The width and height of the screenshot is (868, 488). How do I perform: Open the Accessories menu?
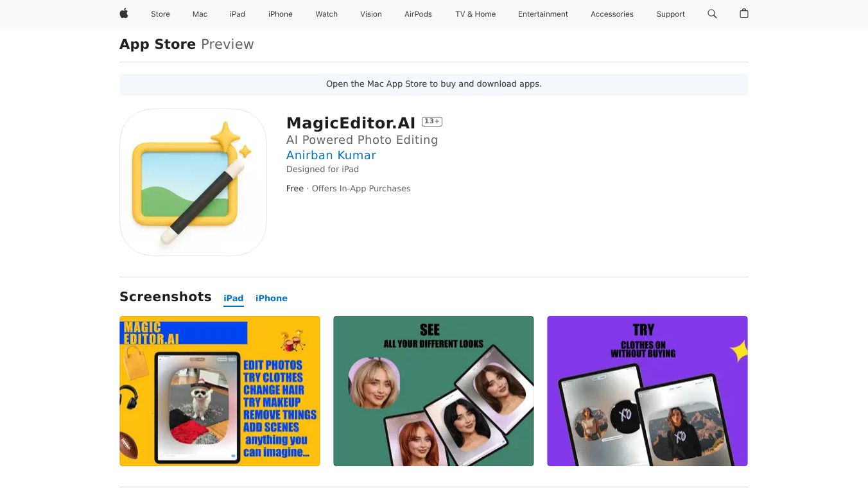tap(612, 14)
